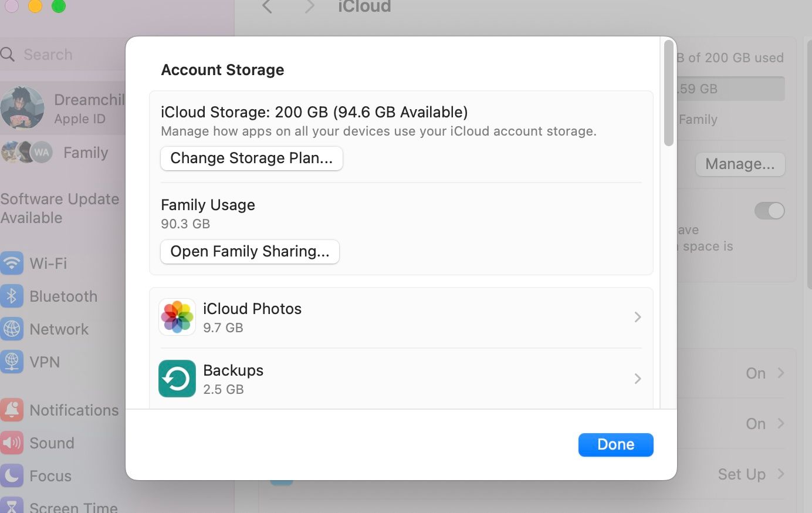Click the Notifications bell icon
The width and height of the screenshot is (812, 513).
point(12,410)
